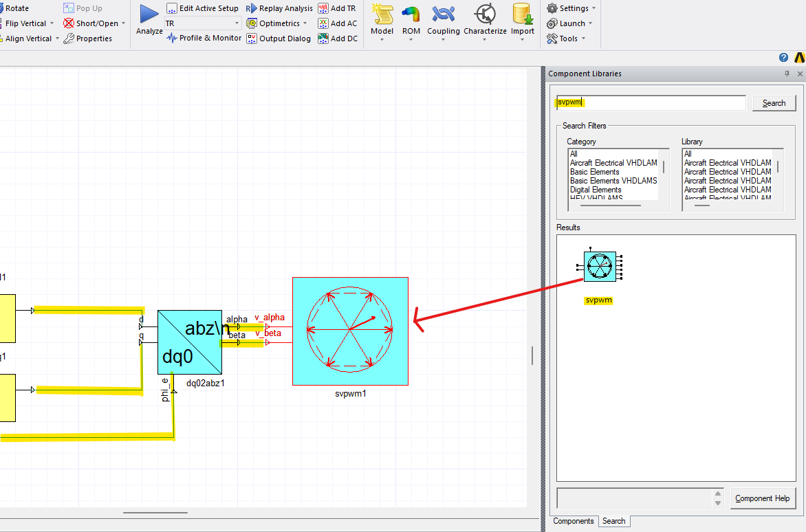This screenshot has height=532, width=806.
Task: Select Basic Elements category
Action: (594, 172)
